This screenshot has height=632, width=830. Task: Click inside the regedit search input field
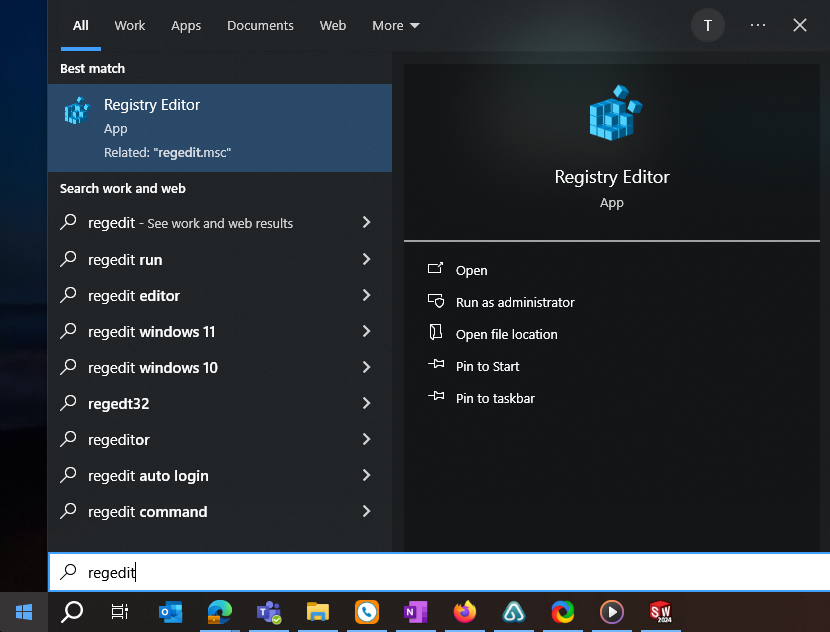[x=439, y=572]
